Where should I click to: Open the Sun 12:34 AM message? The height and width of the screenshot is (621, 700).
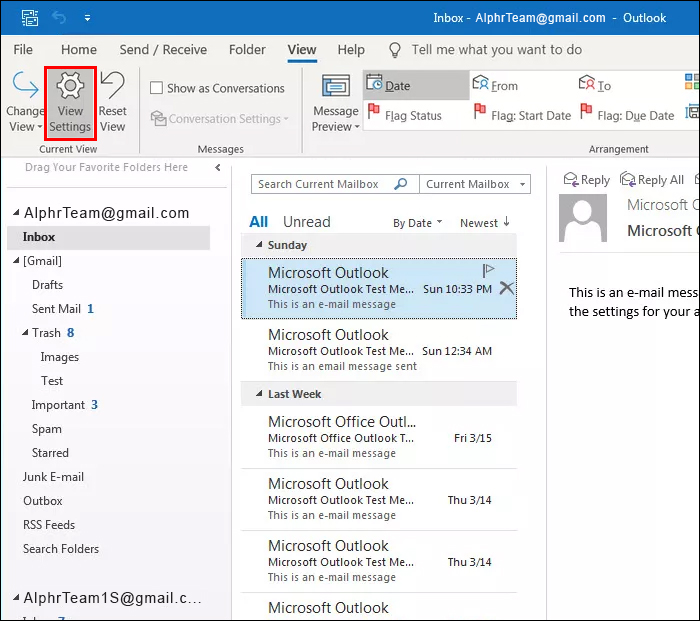point(379,350)
